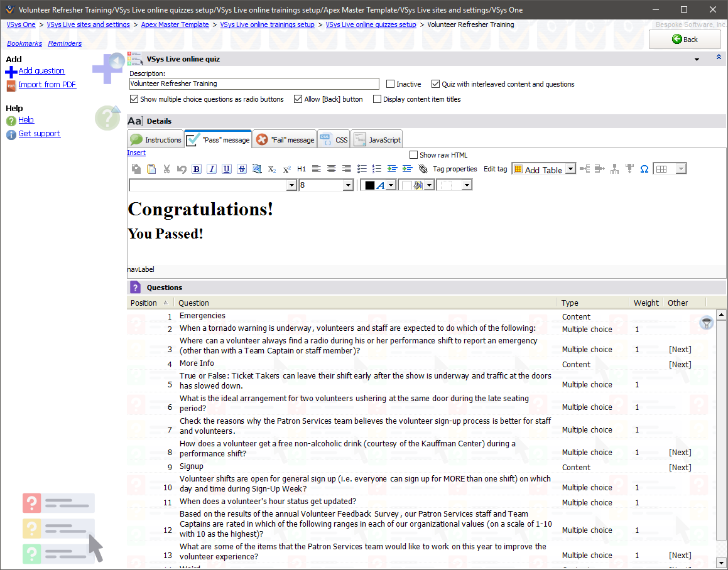Click the bulleted list icon
Screen dimensions: 728x570
(x=362, y=169)
